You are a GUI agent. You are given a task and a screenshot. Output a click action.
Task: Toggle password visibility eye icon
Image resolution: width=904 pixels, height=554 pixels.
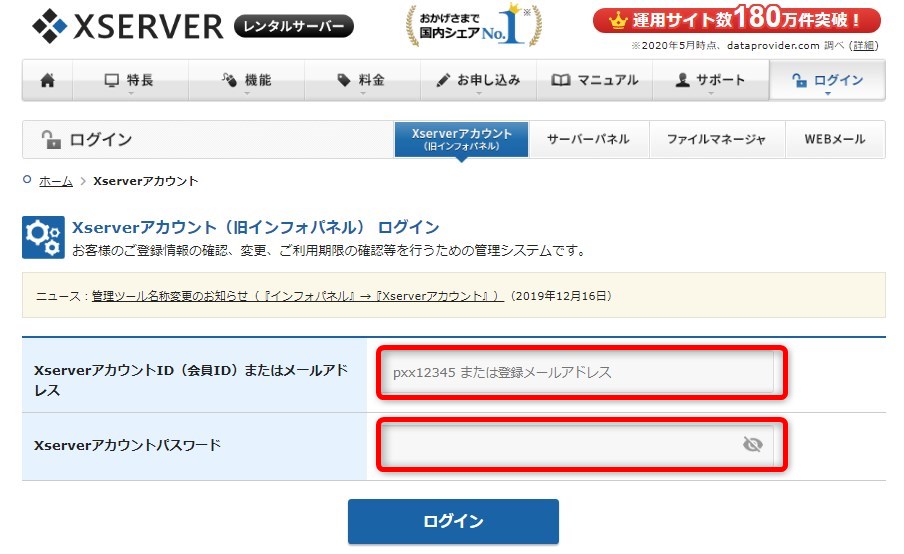click(752, 444)
